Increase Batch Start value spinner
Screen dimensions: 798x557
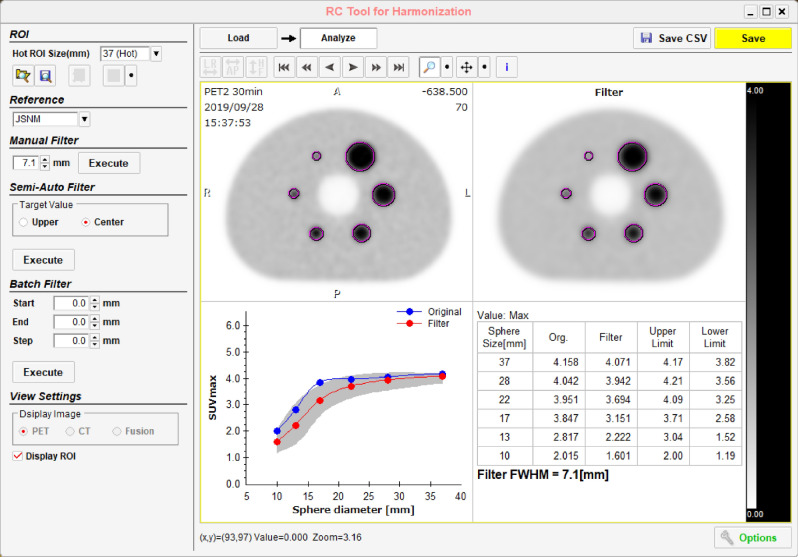point(95,300)
